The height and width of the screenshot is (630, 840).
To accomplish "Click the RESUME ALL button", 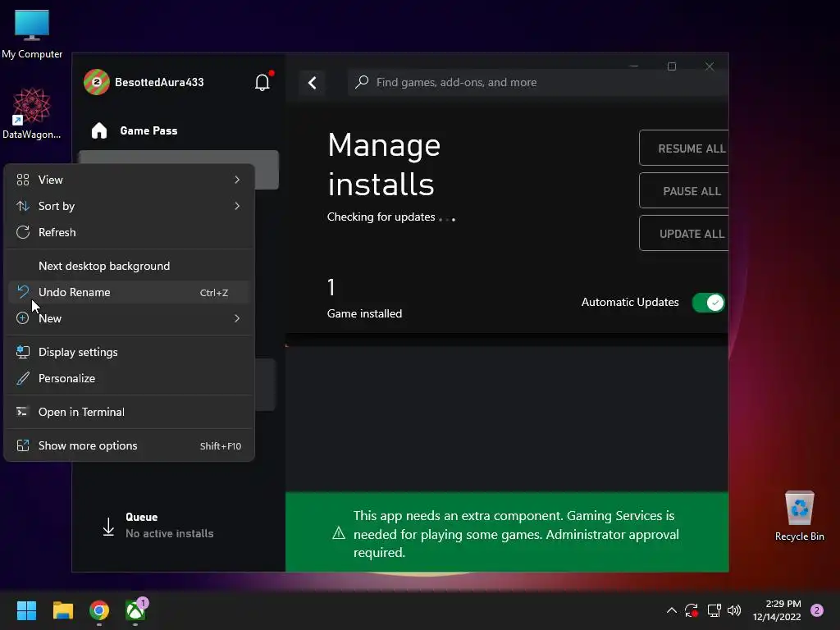I will 684,148.
